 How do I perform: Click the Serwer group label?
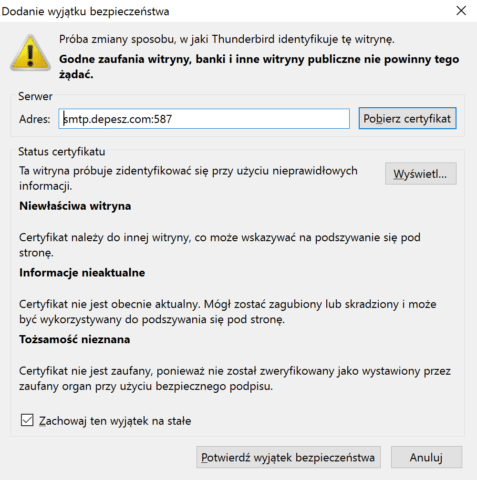(35, 96)
